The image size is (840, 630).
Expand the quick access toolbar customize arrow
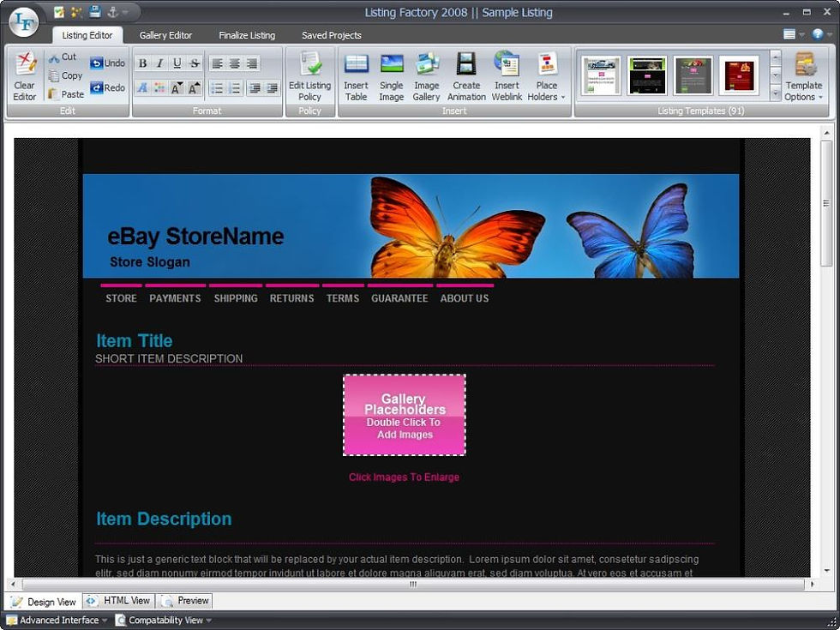[x=125, y=12]
